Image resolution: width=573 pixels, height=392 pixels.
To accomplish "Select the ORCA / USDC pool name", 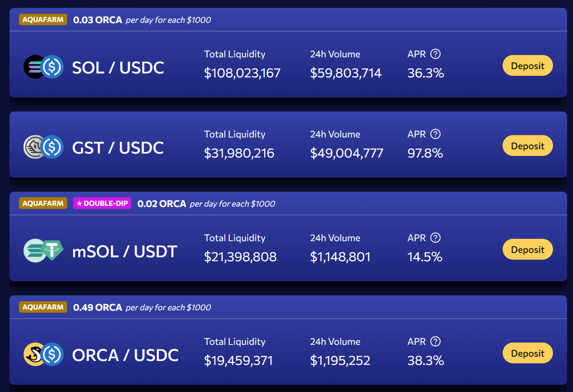I will click(125, 355).
